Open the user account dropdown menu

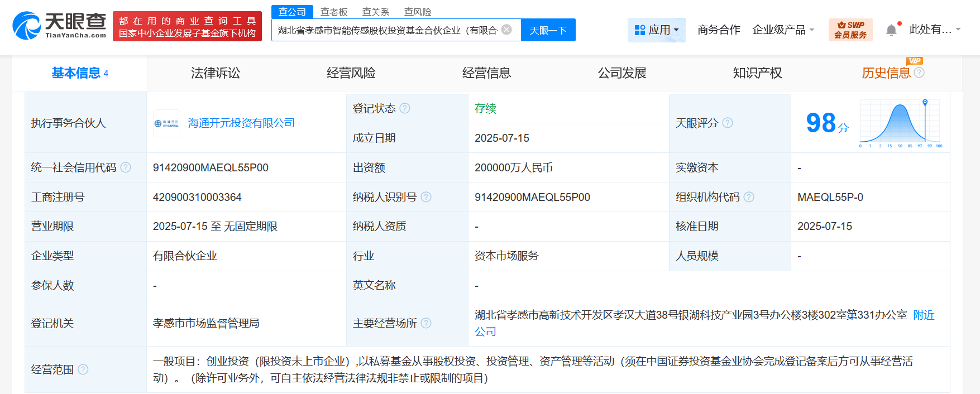pos(935,30)
